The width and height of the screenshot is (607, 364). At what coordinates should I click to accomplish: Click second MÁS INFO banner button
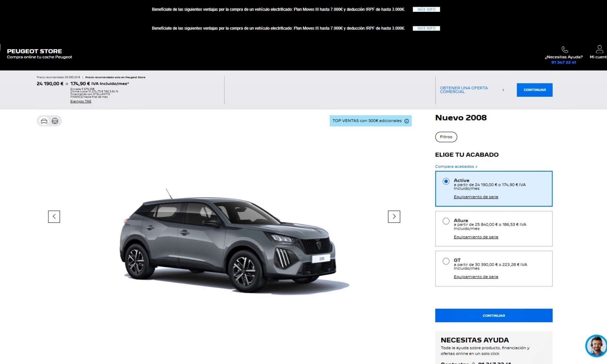[426, 28]
